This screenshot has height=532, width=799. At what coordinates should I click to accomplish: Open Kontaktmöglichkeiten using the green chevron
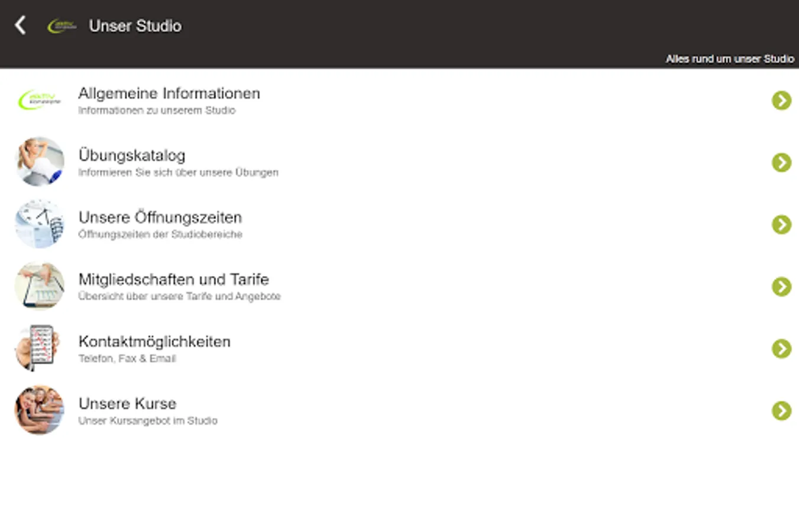tap(781, 349)
